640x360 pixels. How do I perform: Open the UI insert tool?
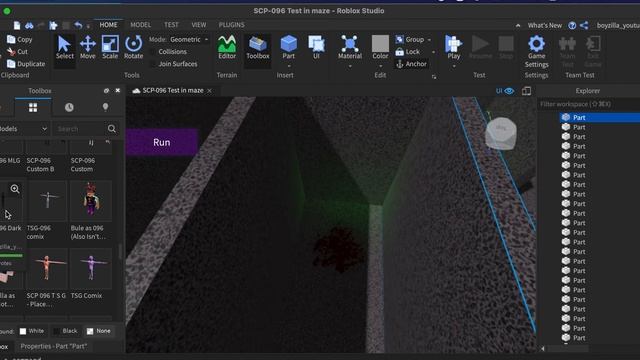(316, 47)
